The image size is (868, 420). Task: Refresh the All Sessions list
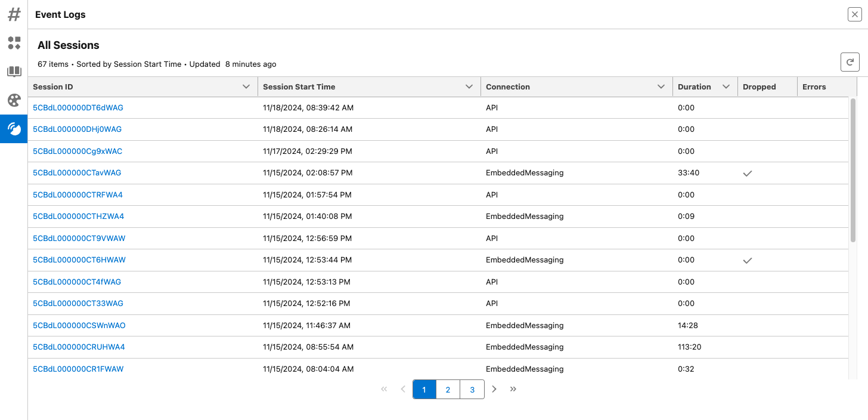pos(850,62)
